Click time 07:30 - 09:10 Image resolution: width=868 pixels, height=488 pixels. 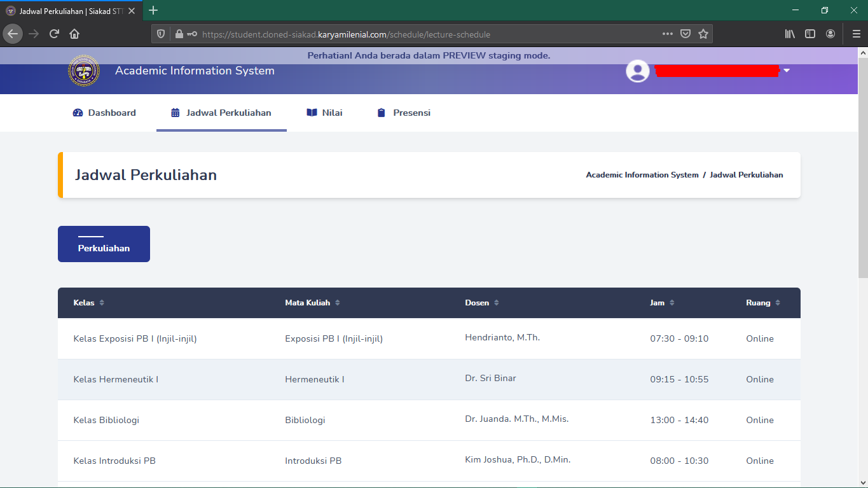[679, 339]
